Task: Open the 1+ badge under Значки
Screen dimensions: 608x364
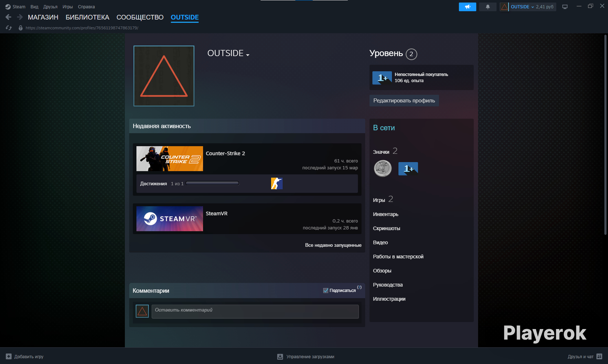Action: (408, 169)
